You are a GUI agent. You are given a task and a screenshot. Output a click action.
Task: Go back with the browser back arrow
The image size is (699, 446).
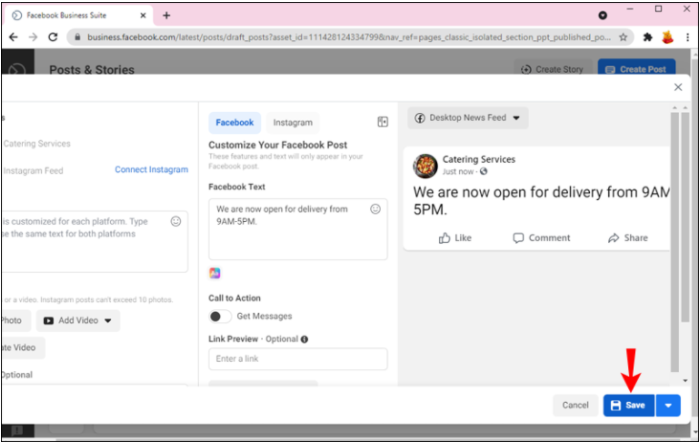tap(13, 37)
